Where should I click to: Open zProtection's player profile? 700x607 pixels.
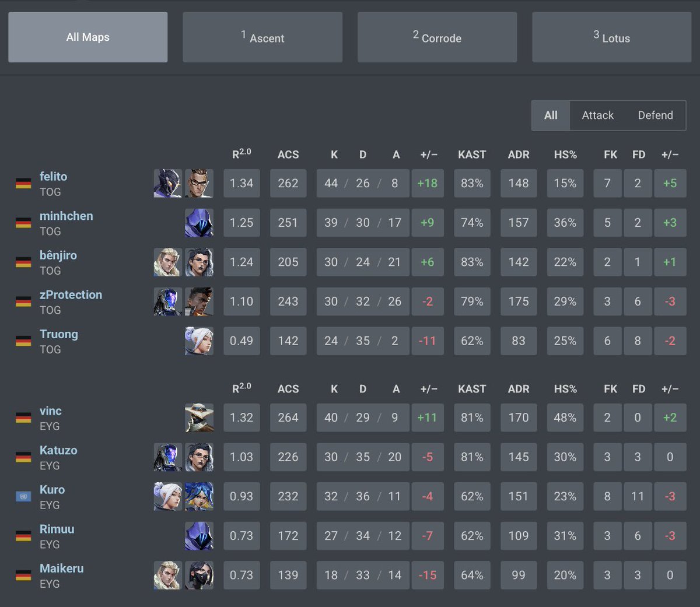[71, 294]
